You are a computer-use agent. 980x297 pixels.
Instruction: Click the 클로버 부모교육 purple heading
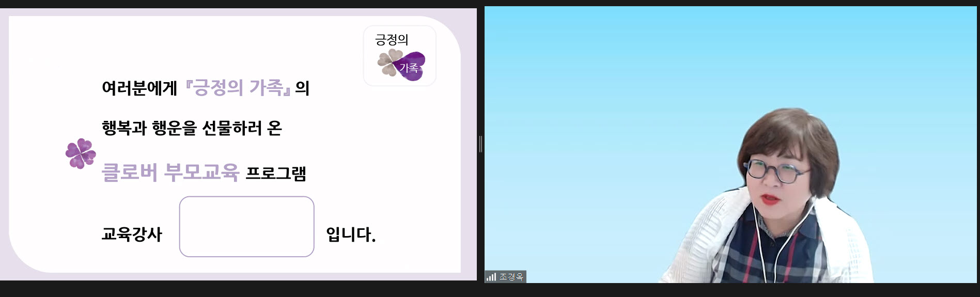pyautogui.click(x=170, y=172)
